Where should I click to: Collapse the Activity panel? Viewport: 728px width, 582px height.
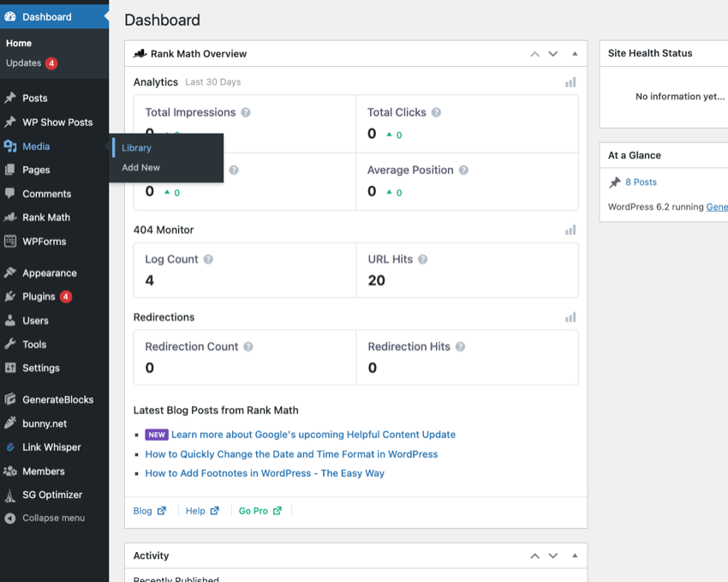(x=574, y=555)
